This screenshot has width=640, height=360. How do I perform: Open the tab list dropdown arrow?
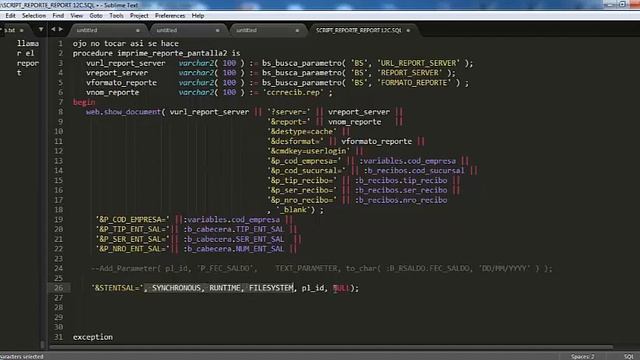41,29
